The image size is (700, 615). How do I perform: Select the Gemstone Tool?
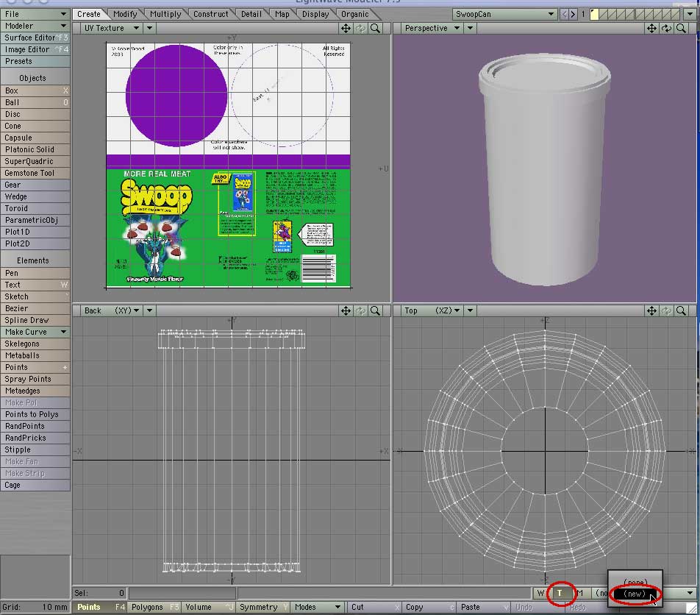pyautogui.click(x=35, y=173)
